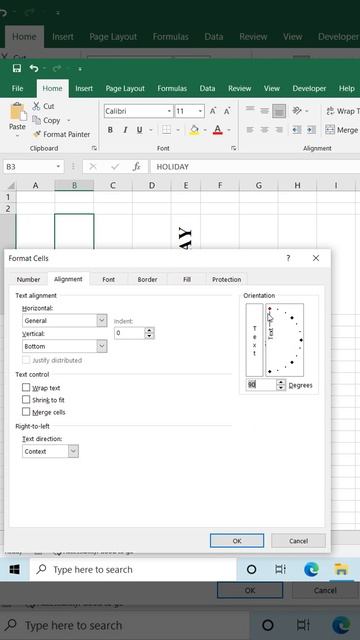360x640 pixels.
Task: Open Paste options arrow
Action: tap(17, 136)
